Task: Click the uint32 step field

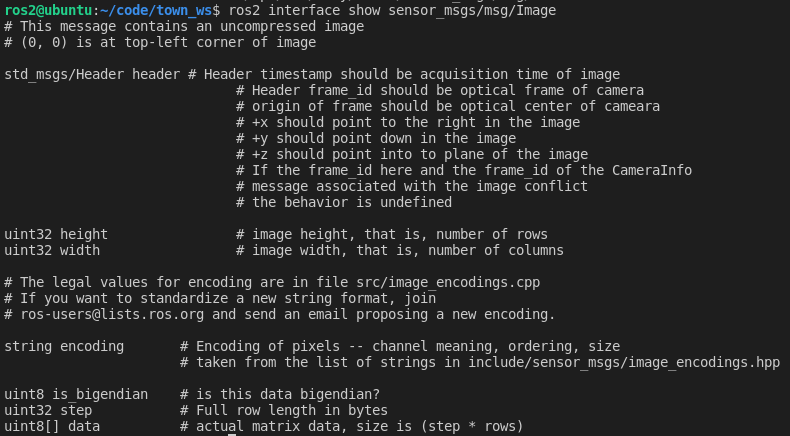Action: (48, 410)
